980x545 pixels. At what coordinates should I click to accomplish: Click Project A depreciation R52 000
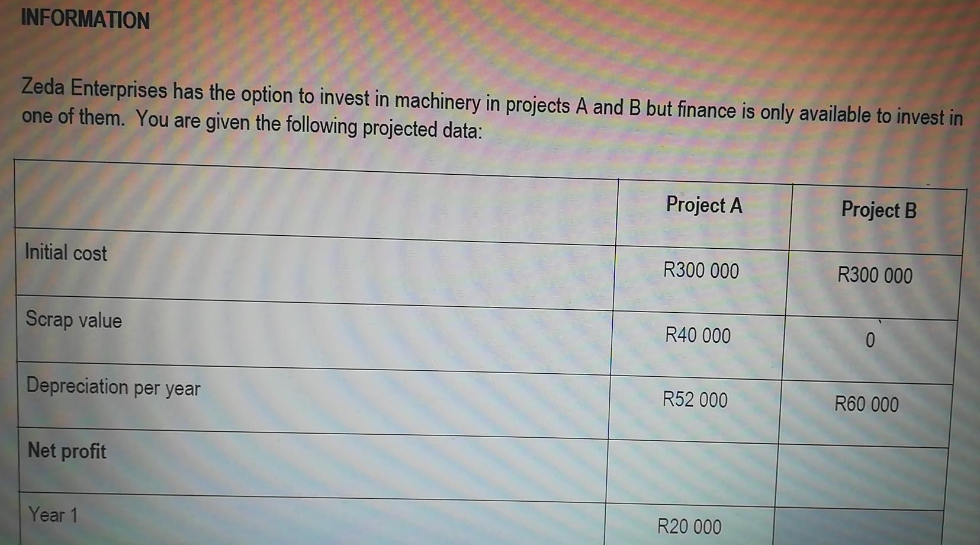pos(695,400)
